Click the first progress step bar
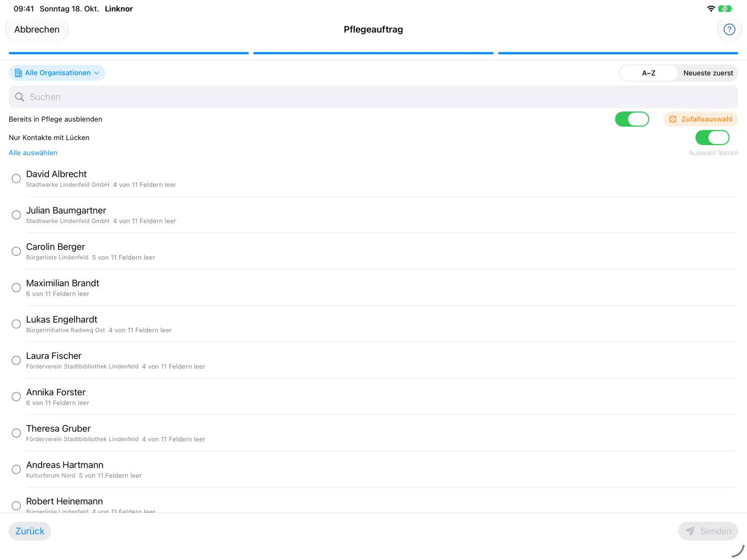747x560 pixels. coord(129,53)
